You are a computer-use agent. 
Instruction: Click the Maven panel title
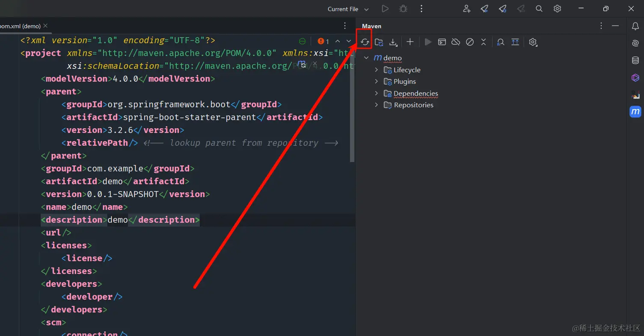371,26
